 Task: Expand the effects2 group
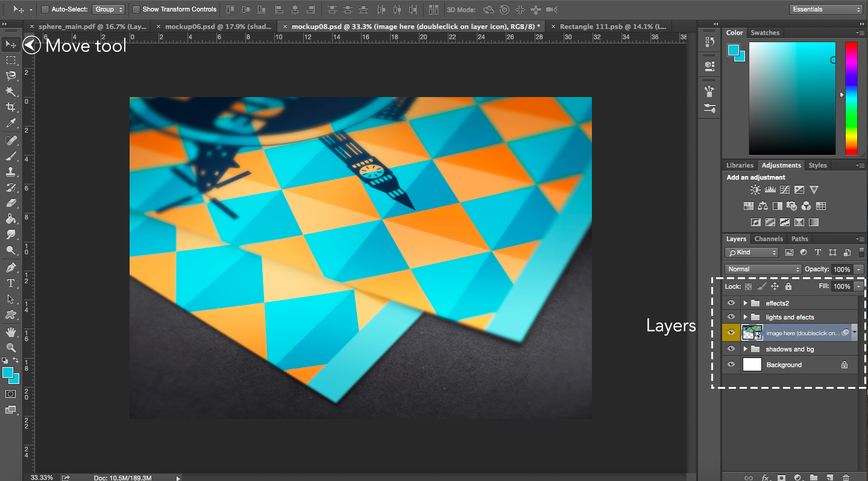746,303
